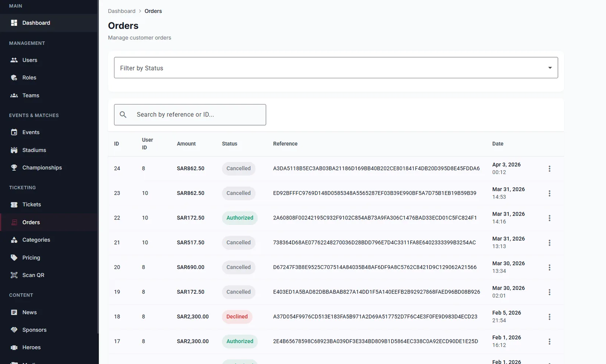Click the Reference column header
Screen dimensions: 606x364
[x=285, y=144]
